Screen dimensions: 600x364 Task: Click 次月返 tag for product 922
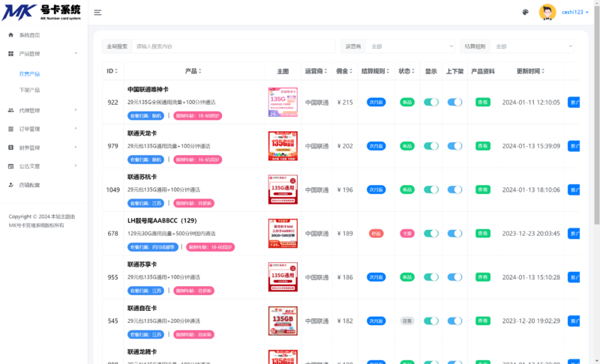376,102
